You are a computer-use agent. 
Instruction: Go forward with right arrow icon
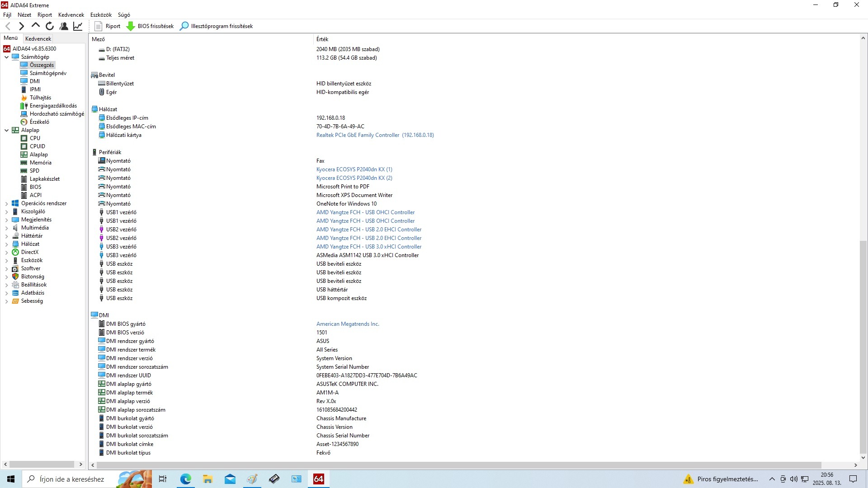click(x=21, y=26)
